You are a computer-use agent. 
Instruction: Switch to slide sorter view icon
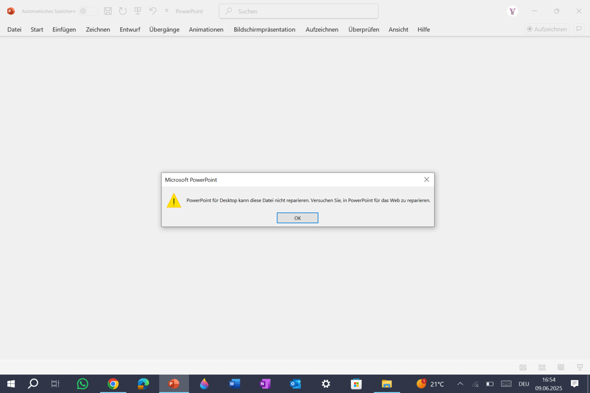click(542, 367)
